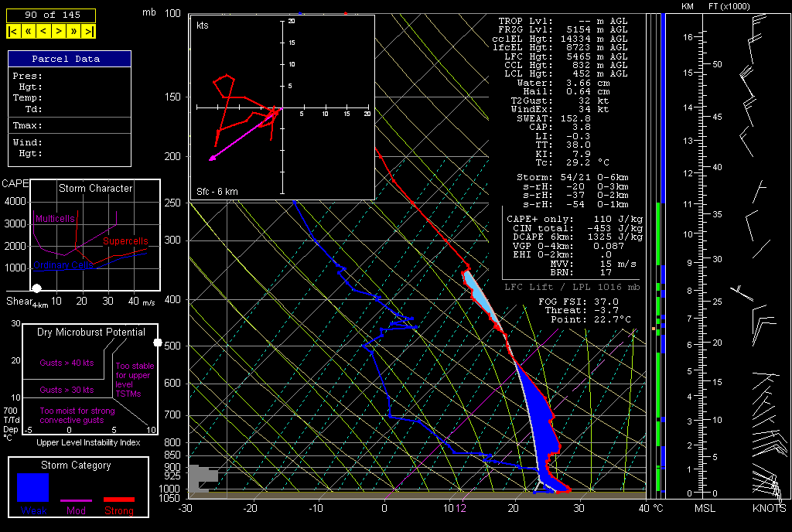This screenshot has height=532, width=792.
Task: Jump to the last sounding
Action: (89, 32)
